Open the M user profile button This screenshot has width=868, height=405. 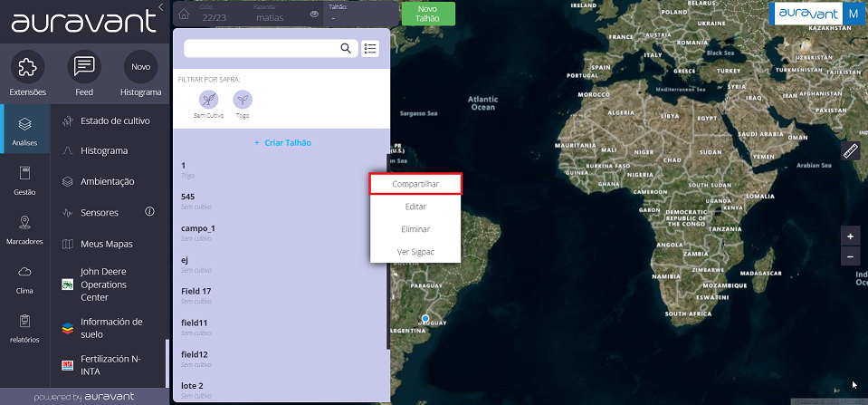[x=853, y=14]
